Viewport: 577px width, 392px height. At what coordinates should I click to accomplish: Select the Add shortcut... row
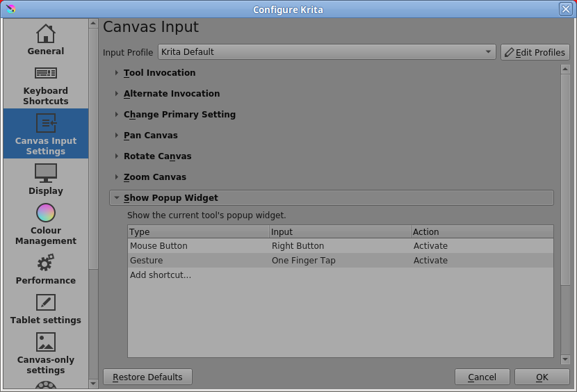click(x=341, y=275)
